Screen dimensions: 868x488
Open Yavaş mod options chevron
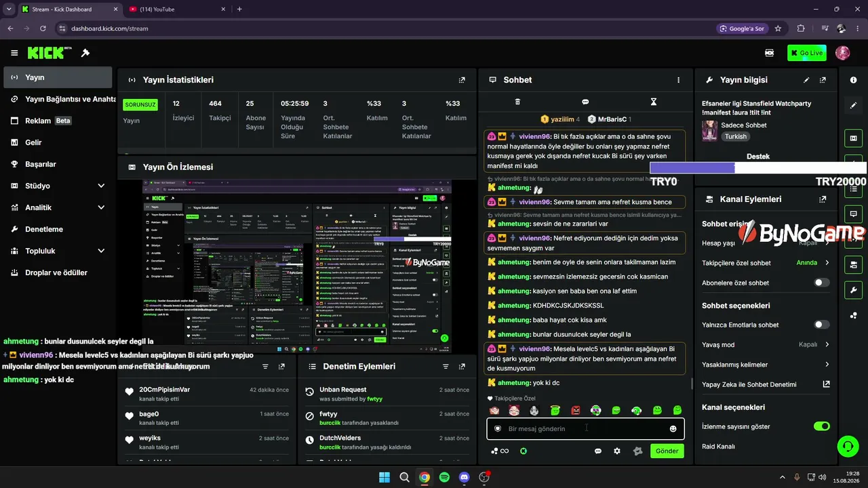tap(827, 344)
